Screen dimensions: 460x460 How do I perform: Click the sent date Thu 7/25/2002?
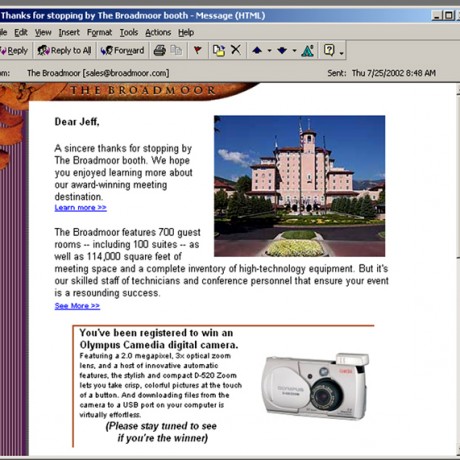394,73
